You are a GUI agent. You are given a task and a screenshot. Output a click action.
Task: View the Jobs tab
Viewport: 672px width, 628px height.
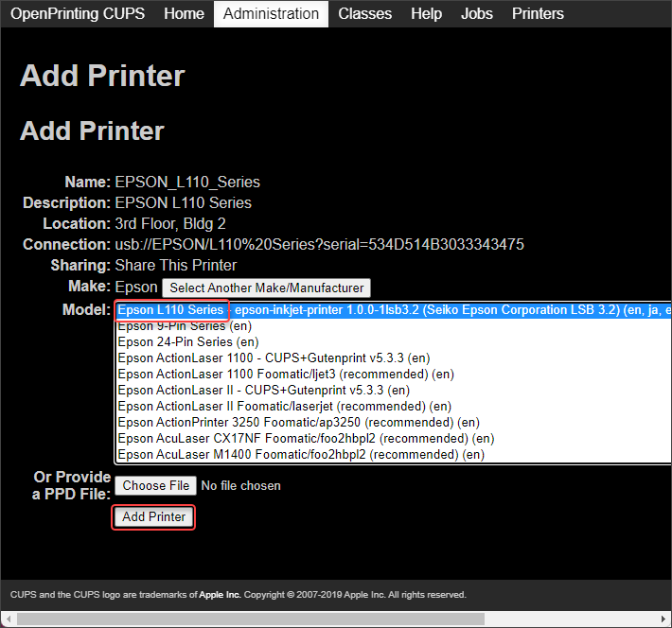477,13
